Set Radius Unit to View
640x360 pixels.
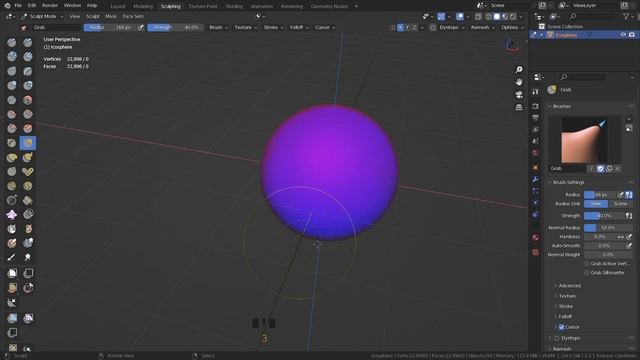[596, 204]
